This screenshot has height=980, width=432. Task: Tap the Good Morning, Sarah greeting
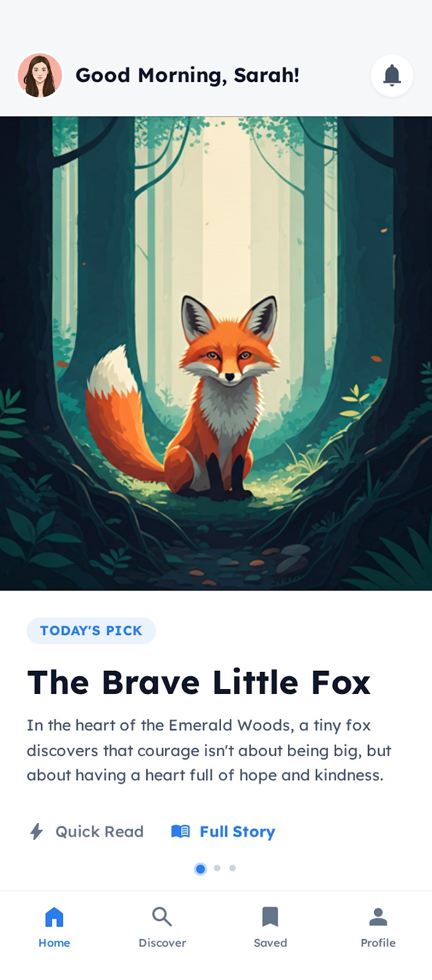(187, 75)
